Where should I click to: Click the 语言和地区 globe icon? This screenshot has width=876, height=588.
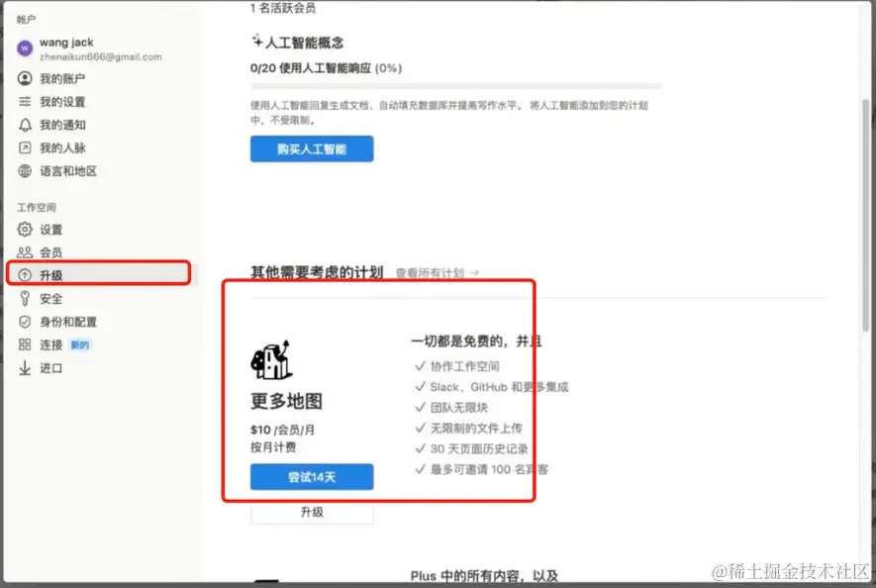tap(25, 171)
